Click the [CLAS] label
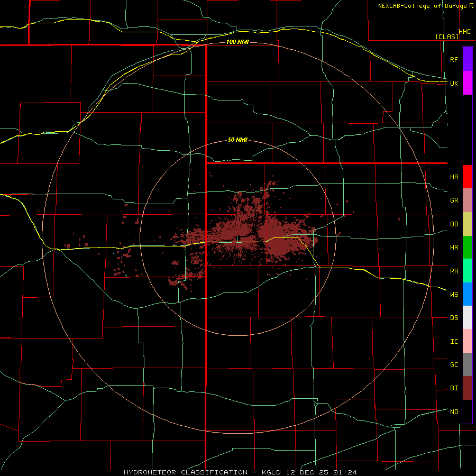This screenshot has height=476, width=476. click(x=447, y=36)
